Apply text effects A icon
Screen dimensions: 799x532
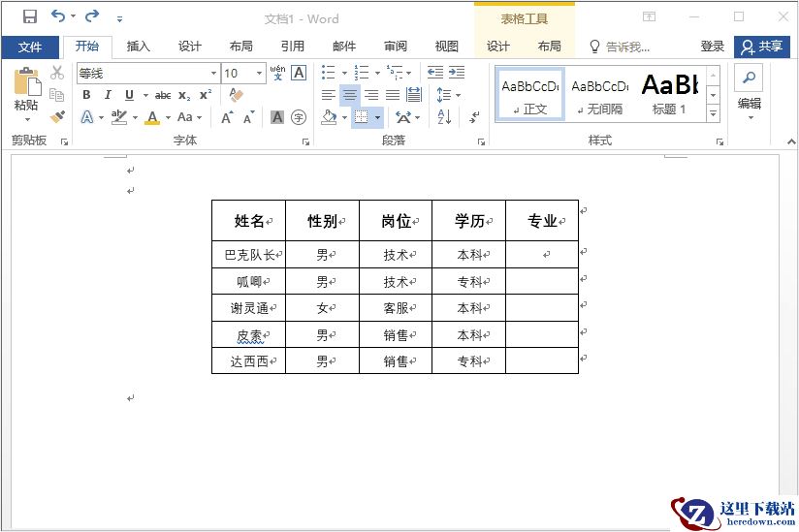87,117
